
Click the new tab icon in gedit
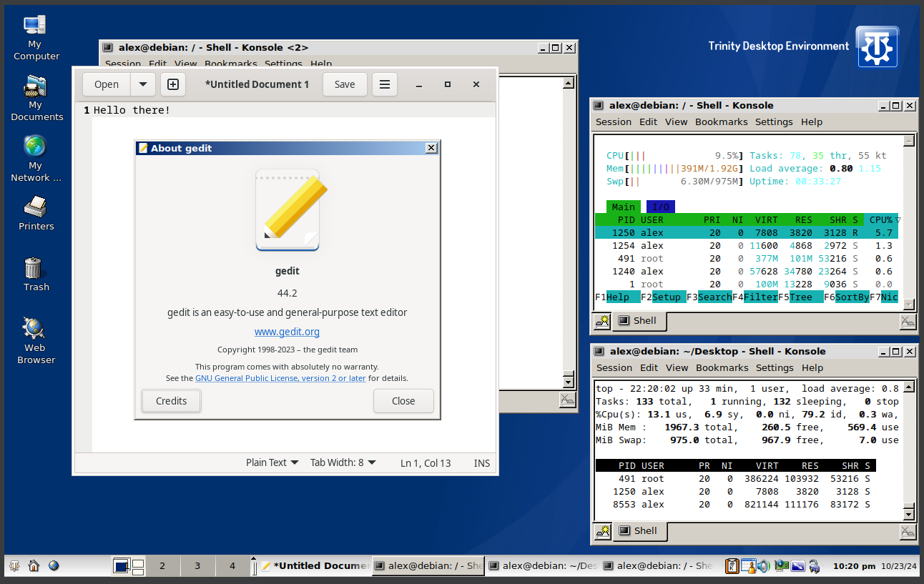point(172,84)
